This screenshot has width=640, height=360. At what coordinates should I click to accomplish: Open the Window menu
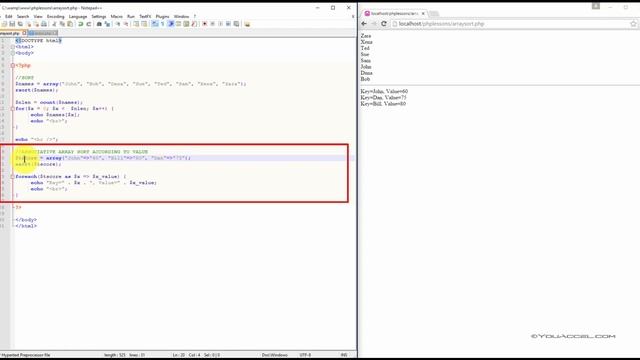tap(182, 16)
